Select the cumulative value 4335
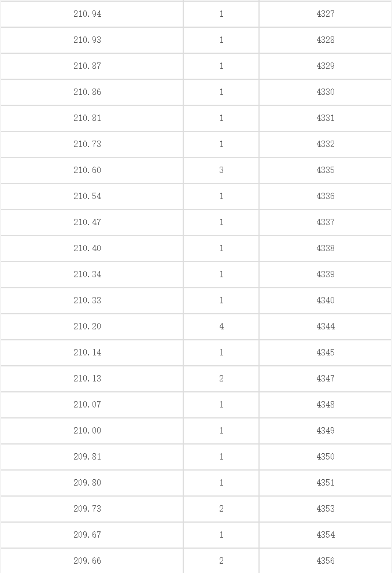The width and height of the screenshot is (392, 573). (x=325, y=170)
